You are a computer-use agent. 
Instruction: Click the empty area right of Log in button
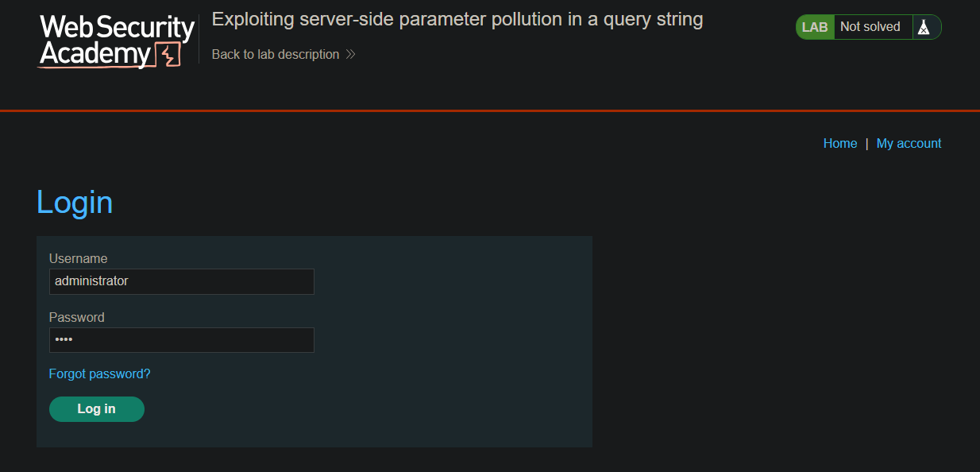(365, 409)
